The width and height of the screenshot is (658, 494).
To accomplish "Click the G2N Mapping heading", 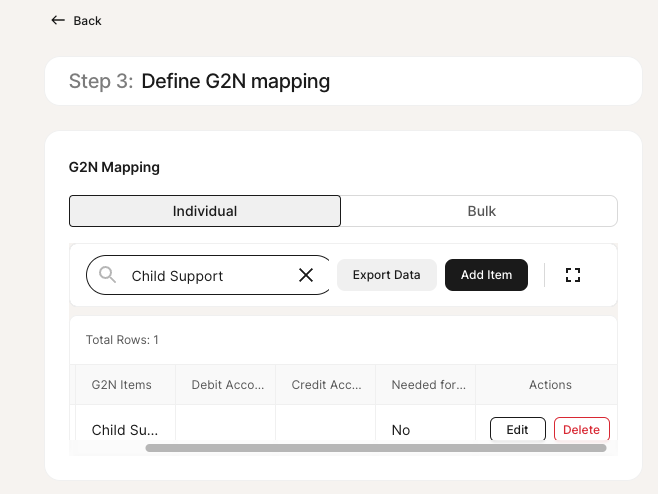I will pyautogui.click(x=114, y=167).
